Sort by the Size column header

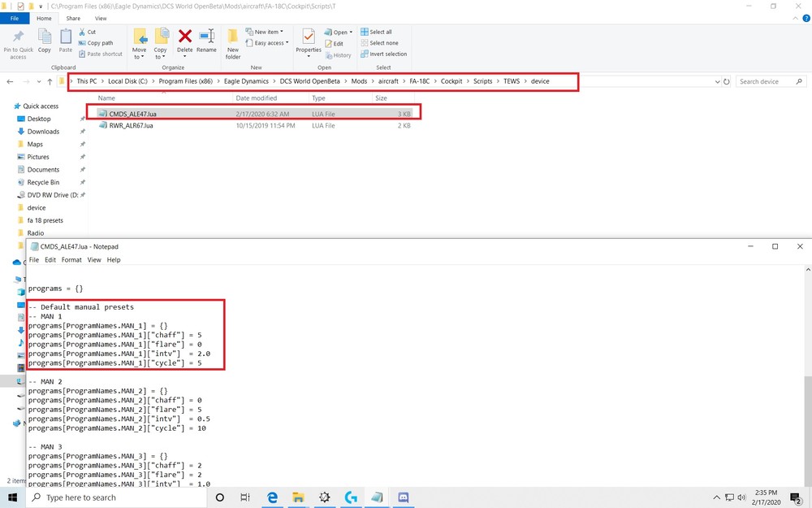pyautogui.click(x=381, y=98)
